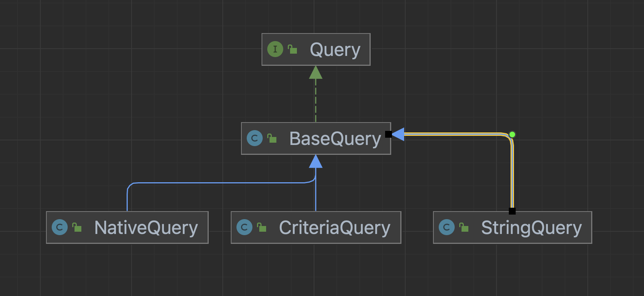Click the 'StringQuery' label text
644x296 pixels.
(x=531, y=228)
